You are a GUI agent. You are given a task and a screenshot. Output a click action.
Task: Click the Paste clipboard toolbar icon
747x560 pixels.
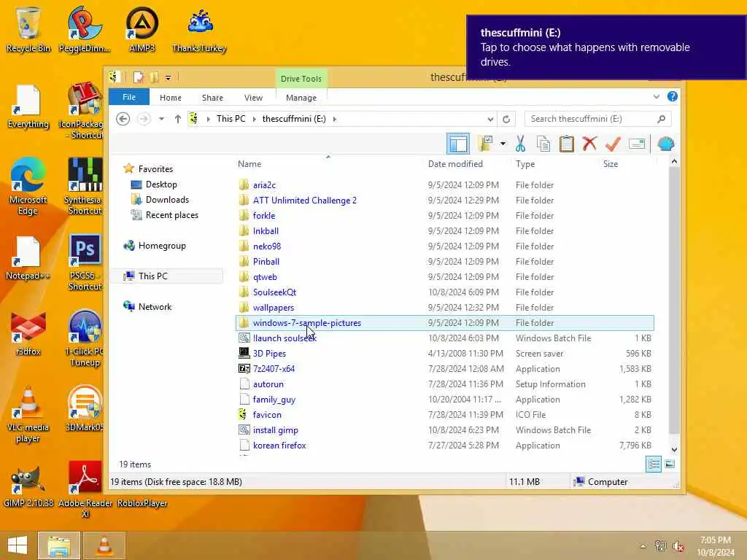coord(566,144)
